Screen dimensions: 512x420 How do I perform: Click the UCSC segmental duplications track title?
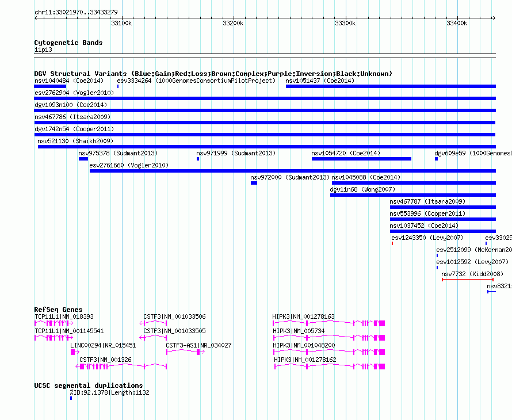click(89, 385)
